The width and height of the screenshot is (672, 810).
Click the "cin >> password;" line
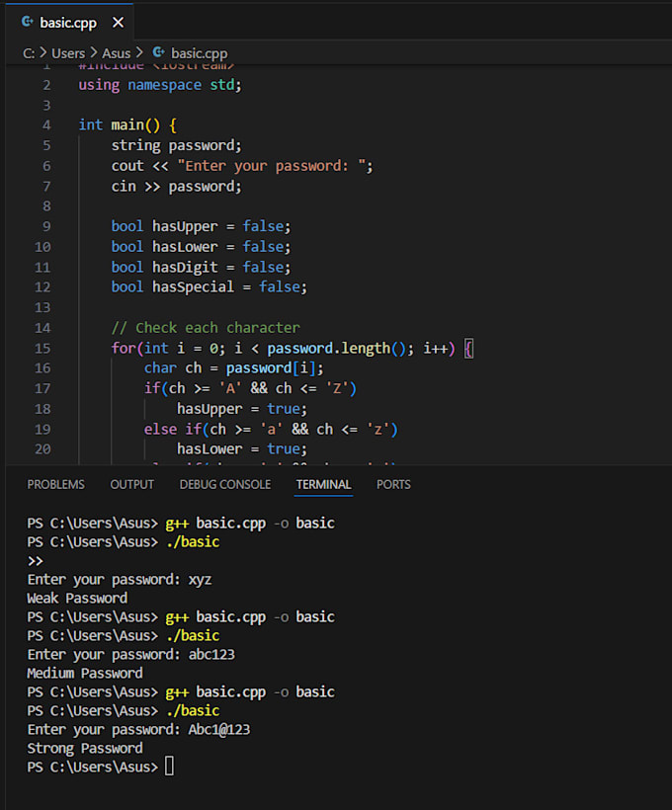pos(176,187)
